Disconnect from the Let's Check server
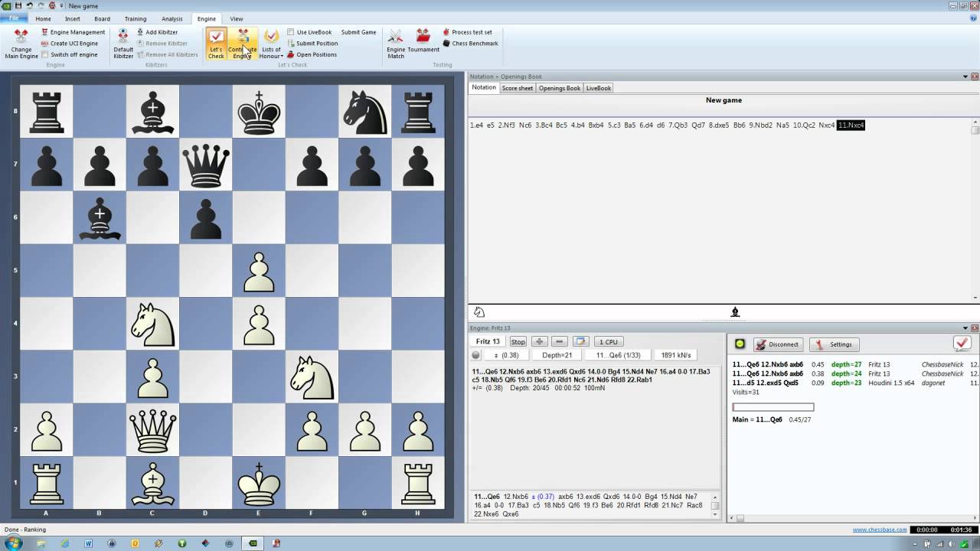 [x=778, y=344]
